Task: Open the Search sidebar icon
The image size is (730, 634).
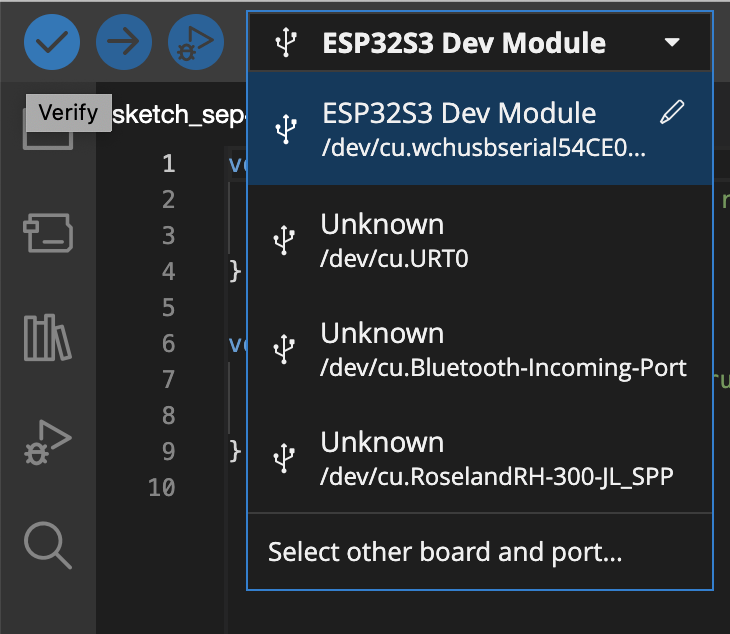Action: (48, 545)
